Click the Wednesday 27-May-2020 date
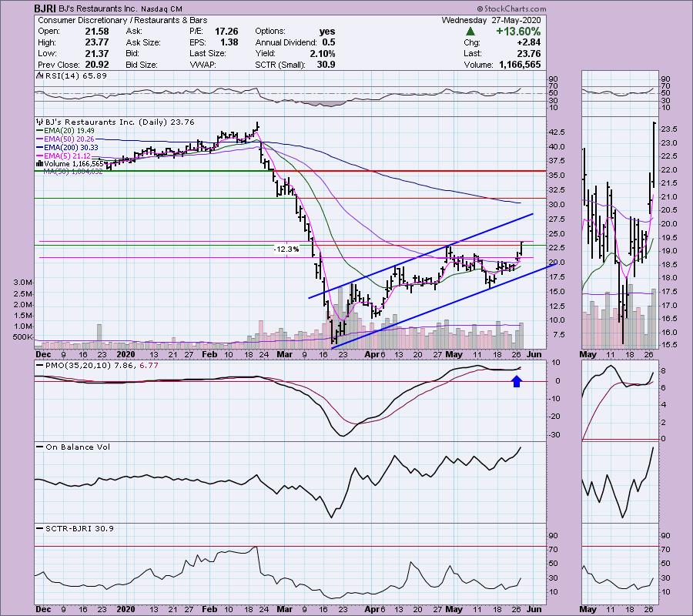Image resolution: width=693 pixels, height=616 pixels. pos(491,20)
